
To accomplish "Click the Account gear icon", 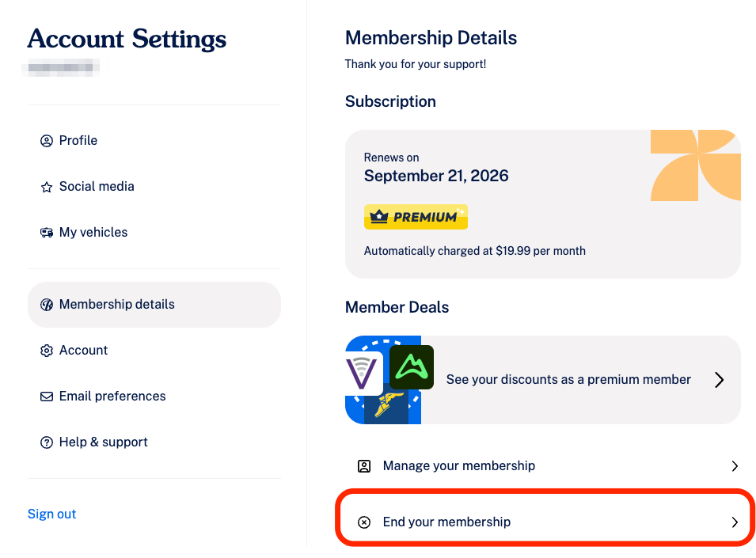I will coord(46,351).
